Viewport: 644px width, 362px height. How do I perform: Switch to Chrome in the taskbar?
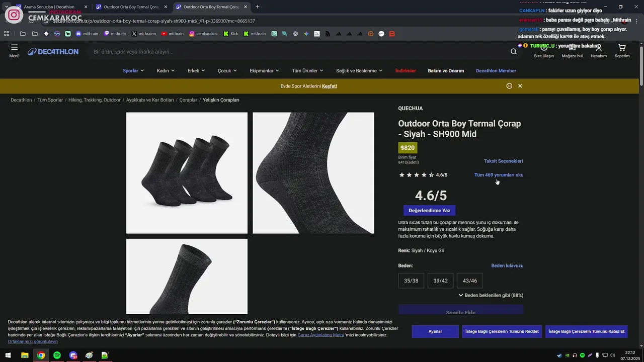41,355
